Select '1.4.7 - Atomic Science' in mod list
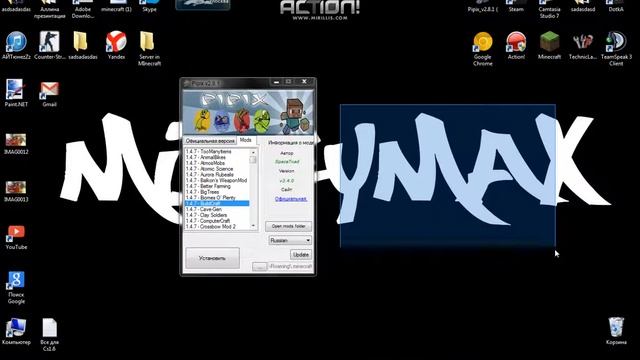Screen dimensions: 640x360 click(217, 169)
